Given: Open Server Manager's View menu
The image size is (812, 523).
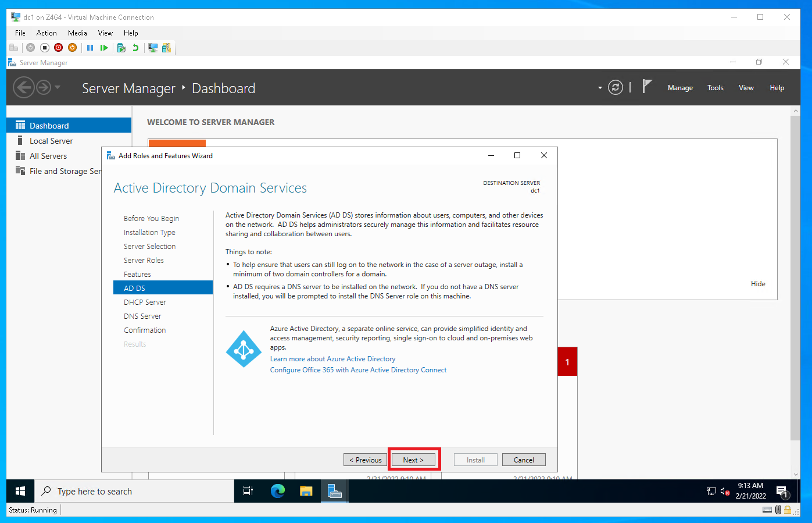Looking at the screenshot, I should [746, 88].
